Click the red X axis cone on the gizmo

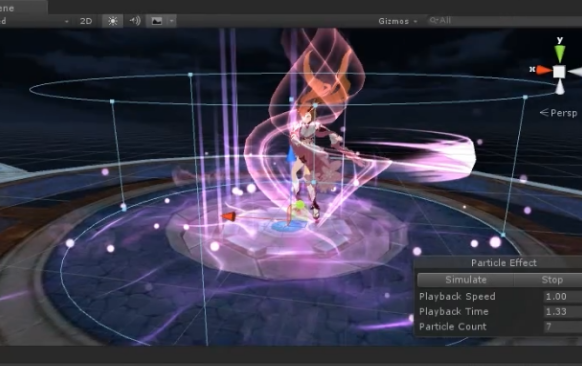[544, 70]
